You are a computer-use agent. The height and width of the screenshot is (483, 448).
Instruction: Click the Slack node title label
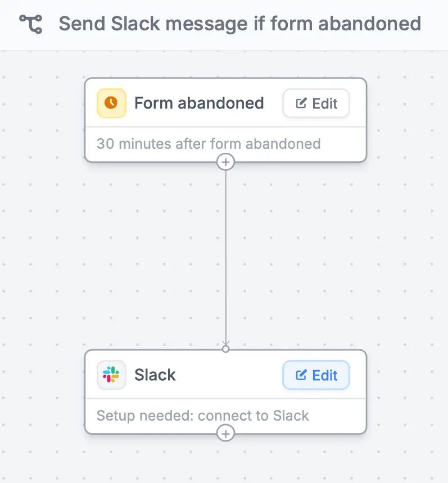point(155,375)
